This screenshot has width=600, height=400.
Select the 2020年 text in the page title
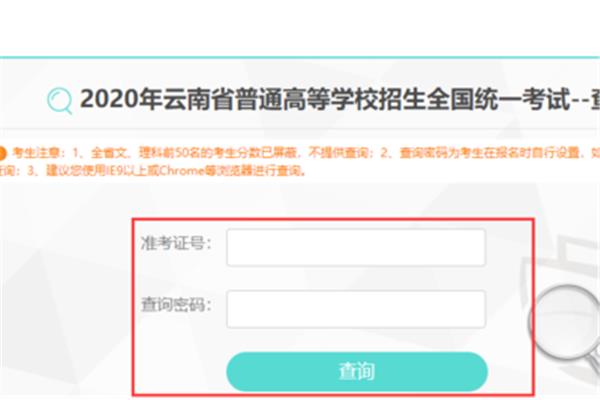click(121, 99)
